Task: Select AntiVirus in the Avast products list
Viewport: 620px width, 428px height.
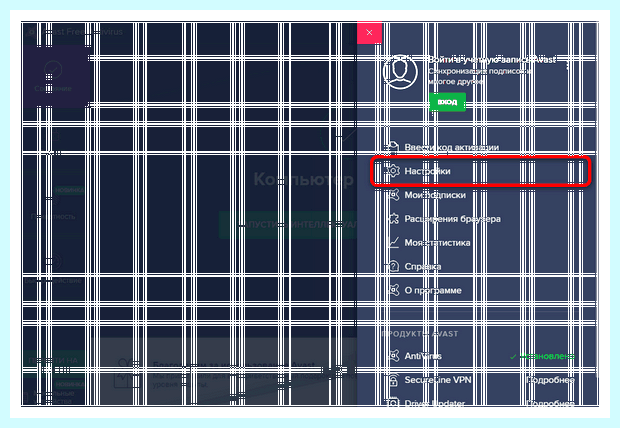Action: click(x=423, y=356)
